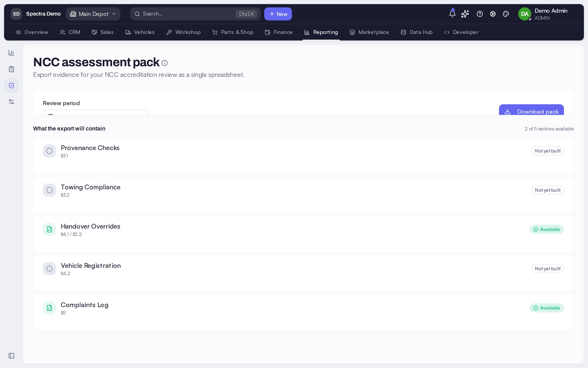
Task: Click the Towing Compliance title
Action: click(91, 187)
